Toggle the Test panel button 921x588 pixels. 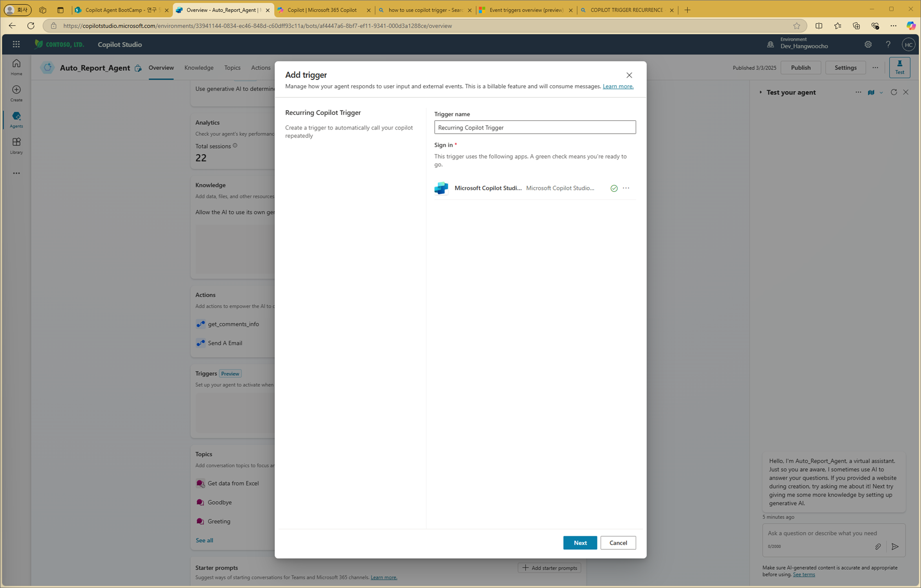click(x=900, y=67)
